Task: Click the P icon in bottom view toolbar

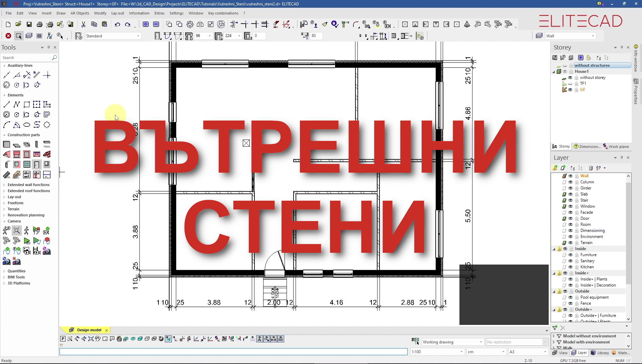Action: coord(63,339)
